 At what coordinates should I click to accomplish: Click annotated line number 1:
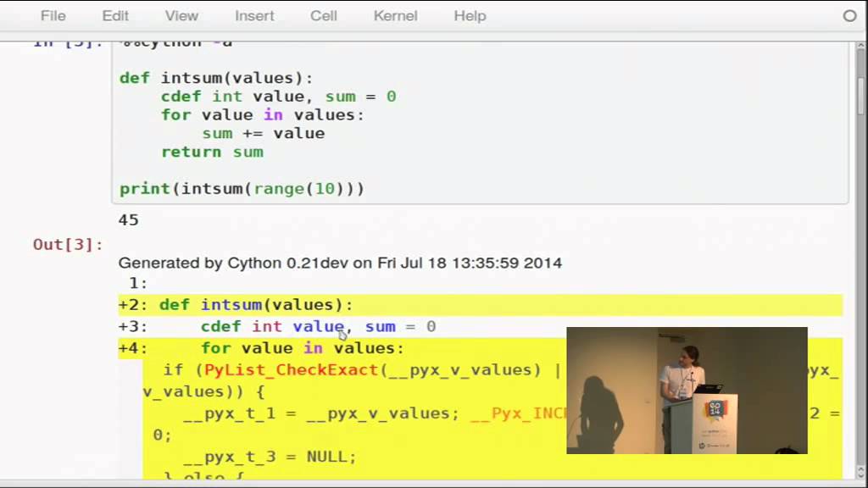tap(138, 283)
